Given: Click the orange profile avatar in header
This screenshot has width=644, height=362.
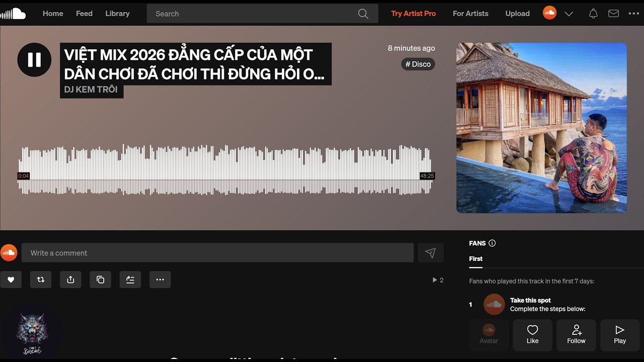Looking at the screenshot, I should (549, 13).
